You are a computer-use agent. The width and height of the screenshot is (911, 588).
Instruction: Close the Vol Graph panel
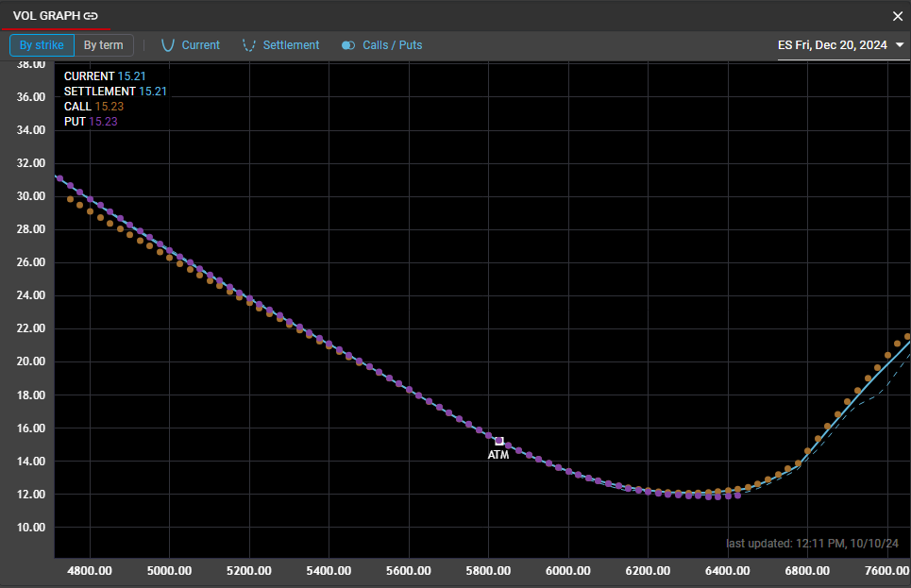(x=898, y=16)
